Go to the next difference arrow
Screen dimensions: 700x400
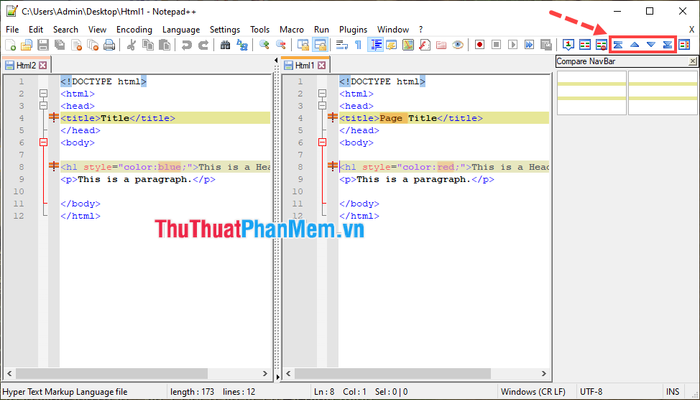tap(651, 45)
